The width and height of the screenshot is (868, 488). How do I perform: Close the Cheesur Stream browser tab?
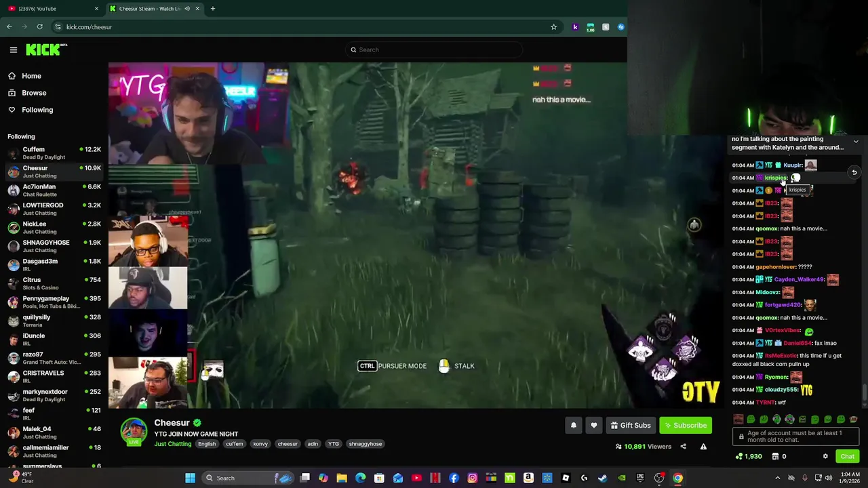197,8
